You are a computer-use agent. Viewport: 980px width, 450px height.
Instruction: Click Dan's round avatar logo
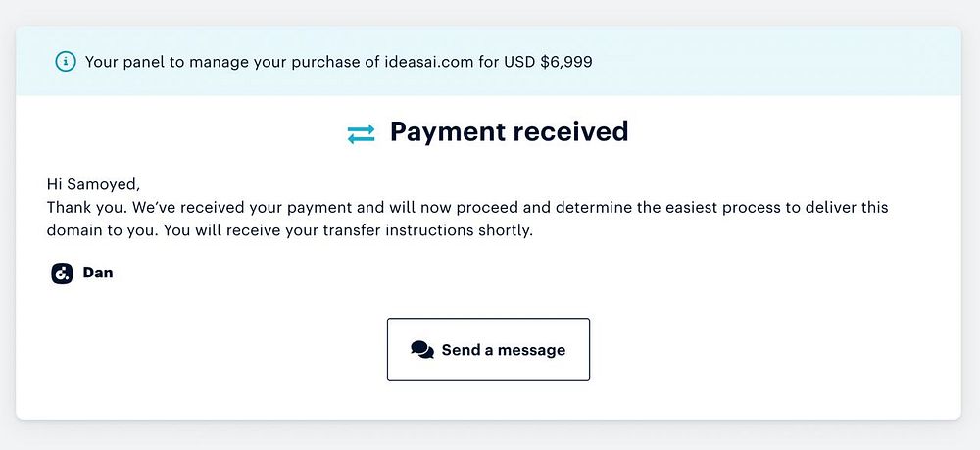coord(62,274)
